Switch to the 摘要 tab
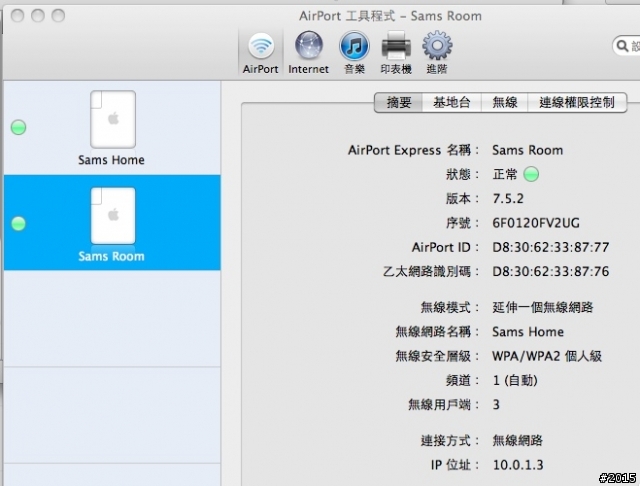Viewport: 640px width, 486px height. point(399,102)
